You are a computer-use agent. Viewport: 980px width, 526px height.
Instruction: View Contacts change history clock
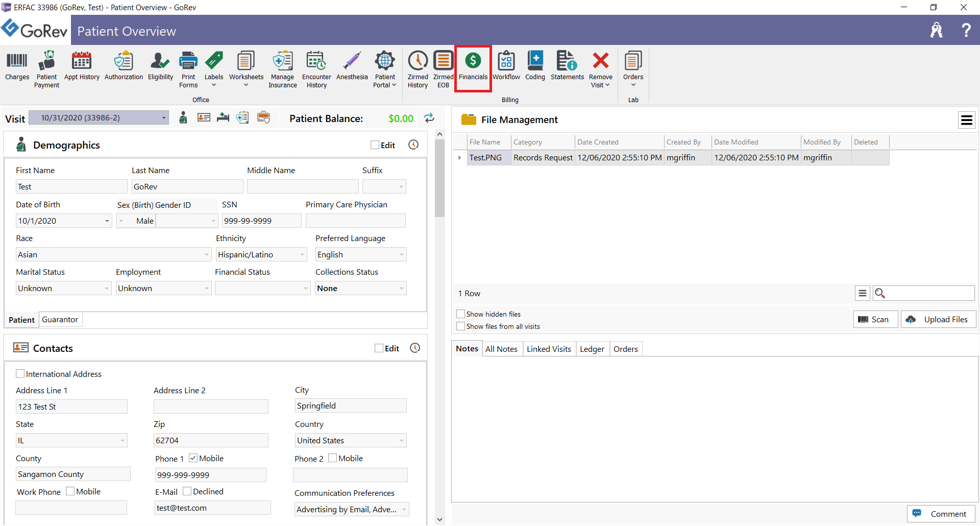click(415, 348)
